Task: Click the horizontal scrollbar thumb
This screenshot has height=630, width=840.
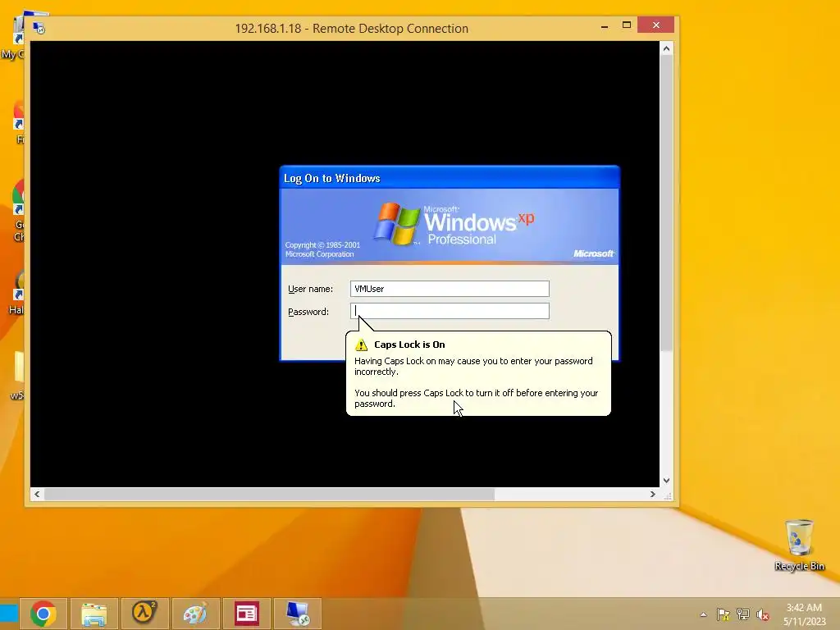Action: [269, 494]
